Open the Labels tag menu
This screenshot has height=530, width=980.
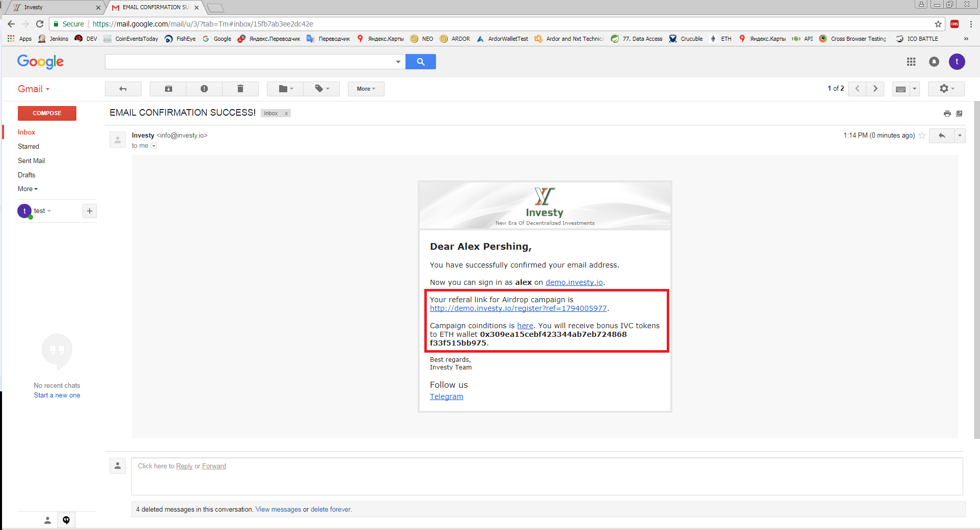[x=321, y=89]
